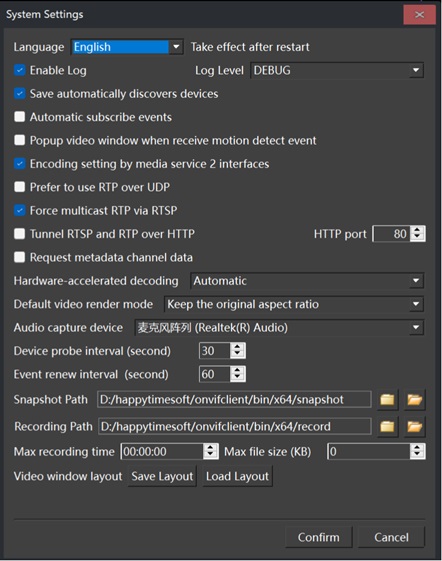Browse for Snapshot Path folder icon

click(387, 399)
